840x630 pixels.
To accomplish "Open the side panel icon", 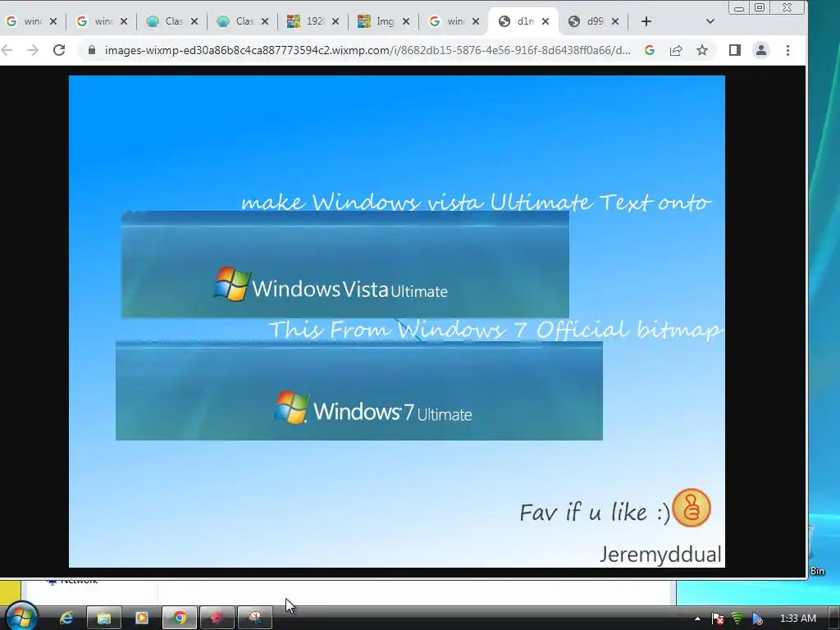I will 734,50.
